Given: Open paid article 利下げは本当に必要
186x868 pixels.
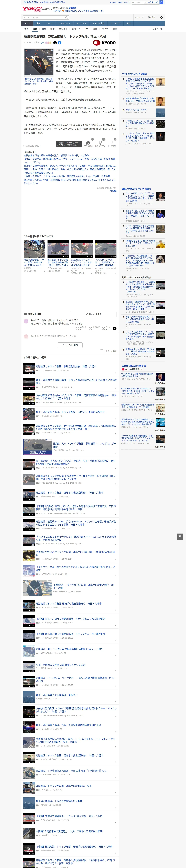Looking at the screenshot, I should tap(137, 375).
